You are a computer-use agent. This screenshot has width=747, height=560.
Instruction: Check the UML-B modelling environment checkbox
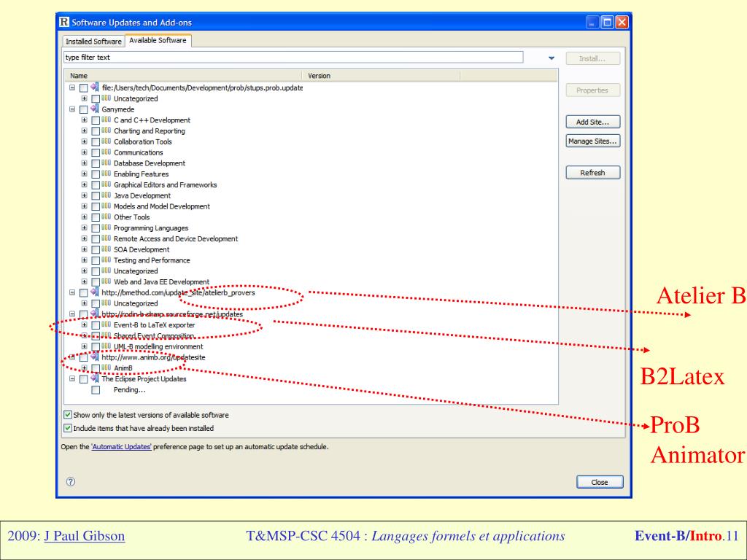point(96,346)
